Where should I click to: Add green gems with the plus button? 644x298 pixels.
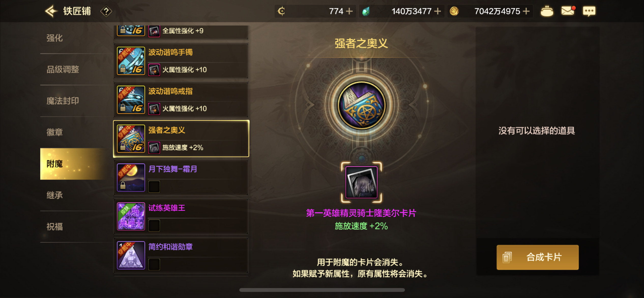click(437, 11)
